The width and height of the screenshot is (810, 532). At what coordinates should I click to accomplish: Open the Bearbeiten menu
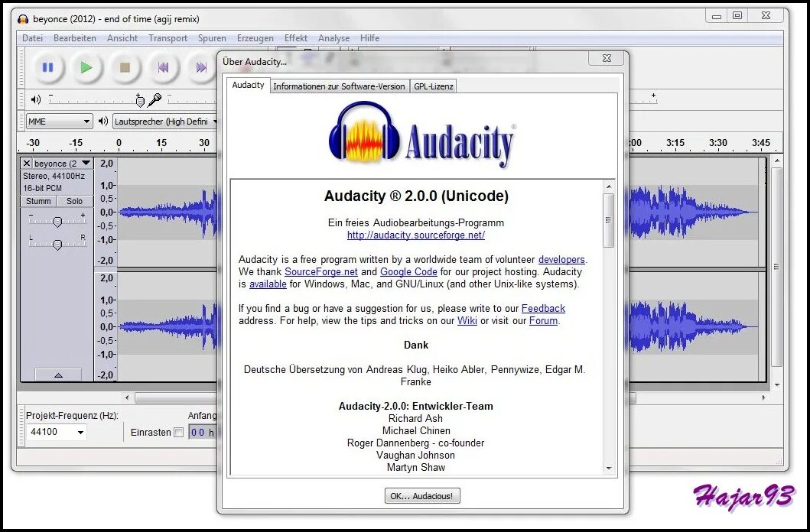(74, 38)
